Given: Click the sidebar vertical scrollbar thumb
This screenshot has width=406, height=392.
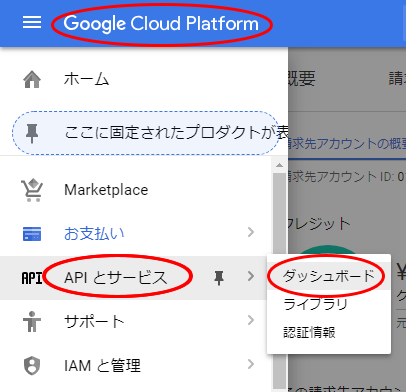Looking at the screenshot, I should (279, 280).
